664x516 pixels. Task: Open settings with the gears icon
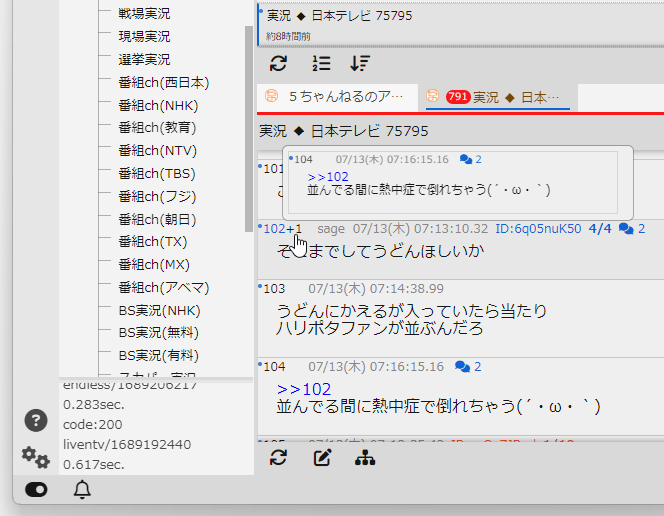click(x=36, y=457)
